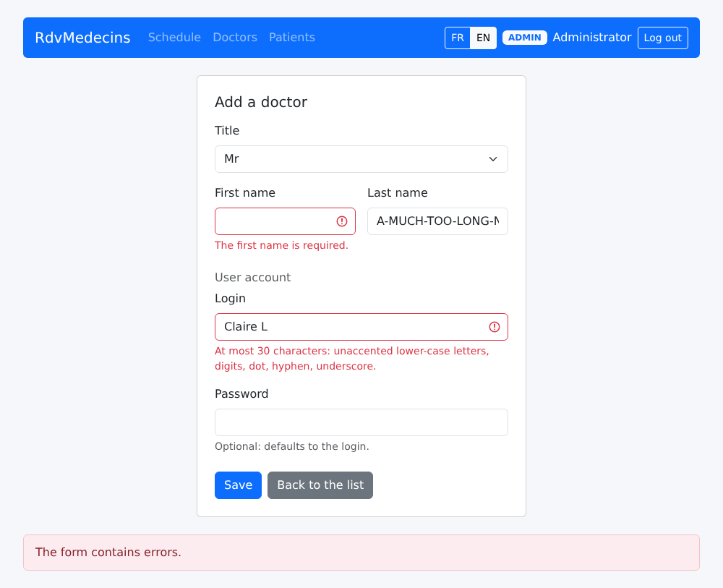Click the Login field label
The image size is (723, 588).
pos(230,299)
